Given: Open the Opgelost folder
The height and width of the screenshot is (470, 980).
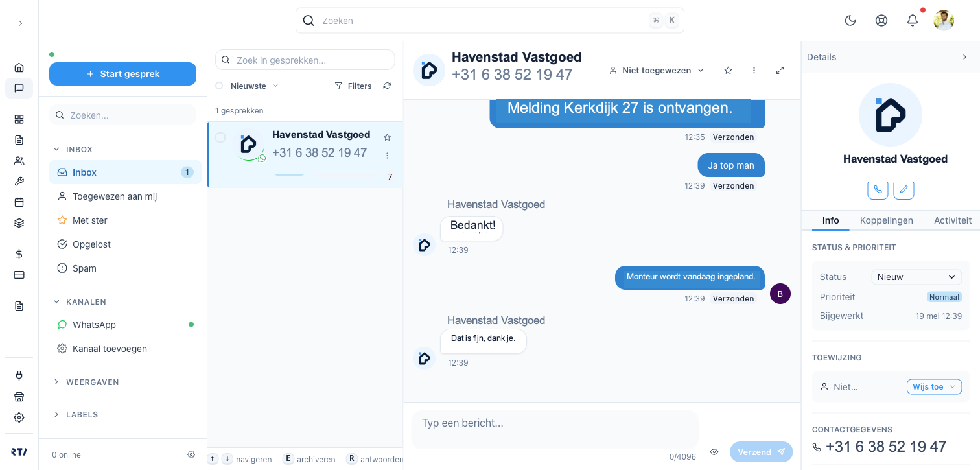Looking at the screenshot, I should click(x=125, y=244).
